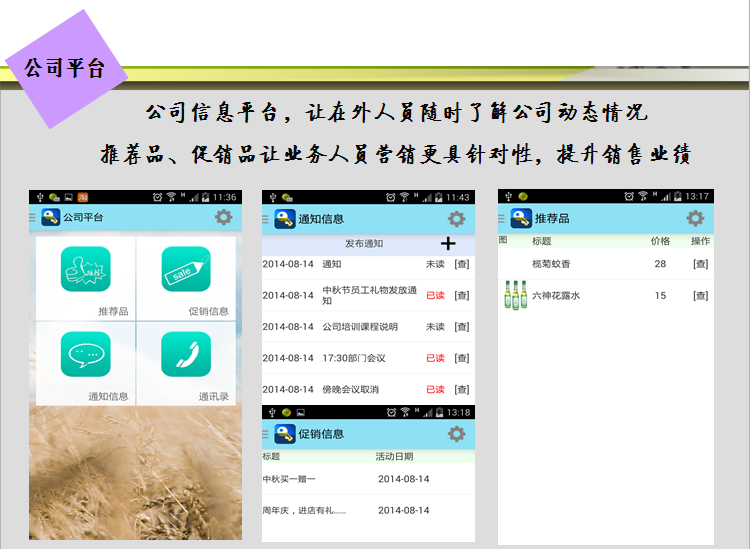The image size is (750, 549).
Task: Select 公司培训课程说明 notification title
Action: pyautogui.click(x=360, y=327)
